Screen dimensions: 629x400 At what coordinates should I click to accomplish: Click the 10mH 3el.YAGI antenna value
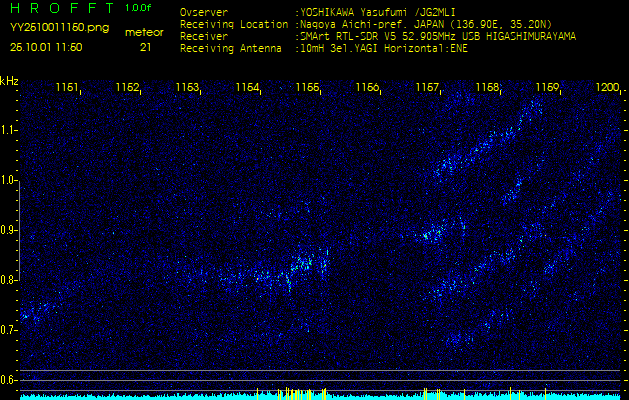(383, 49)
